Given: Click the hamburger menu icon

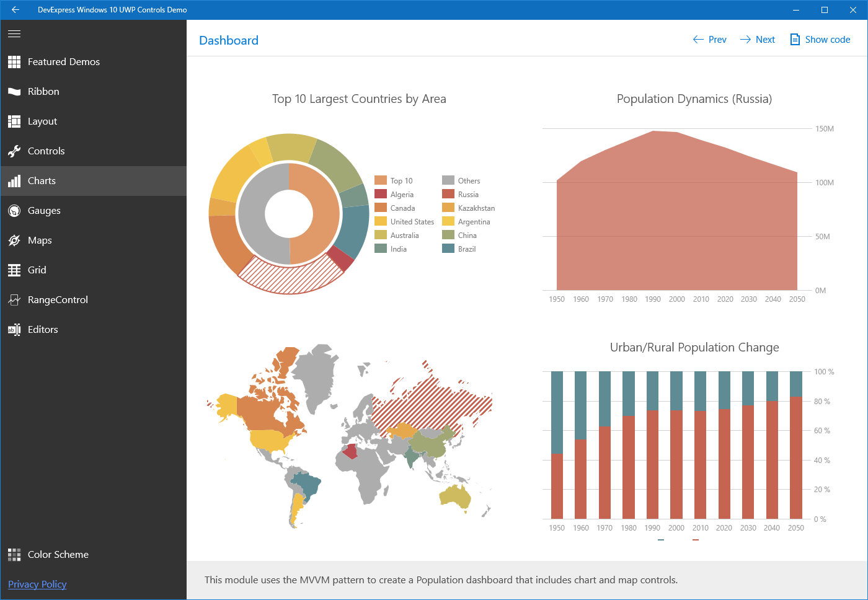Looking at the screenshot, I should [x=14, y=33].
